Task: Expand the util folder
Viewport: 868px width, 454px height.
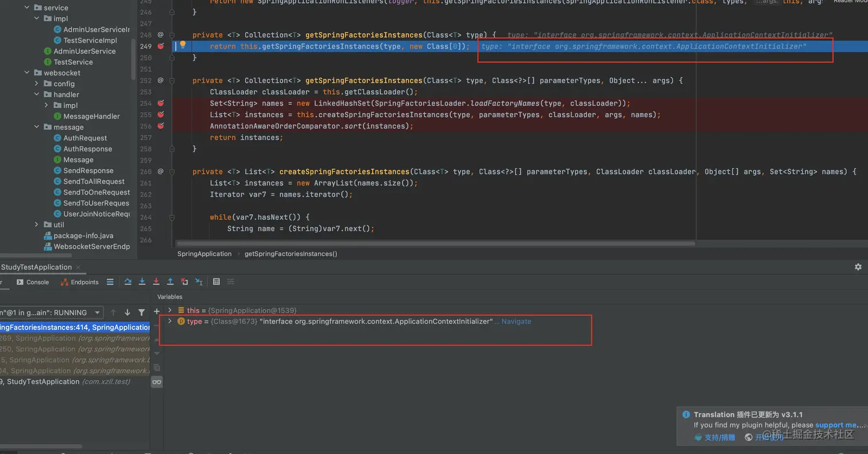Action: coord(37,224)
